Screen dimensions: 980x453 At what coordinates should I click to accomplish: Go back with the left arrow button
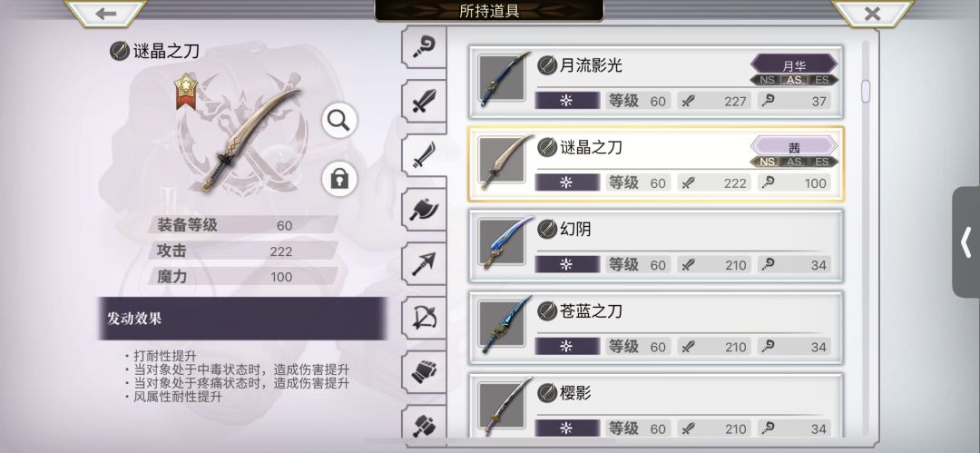105,13
